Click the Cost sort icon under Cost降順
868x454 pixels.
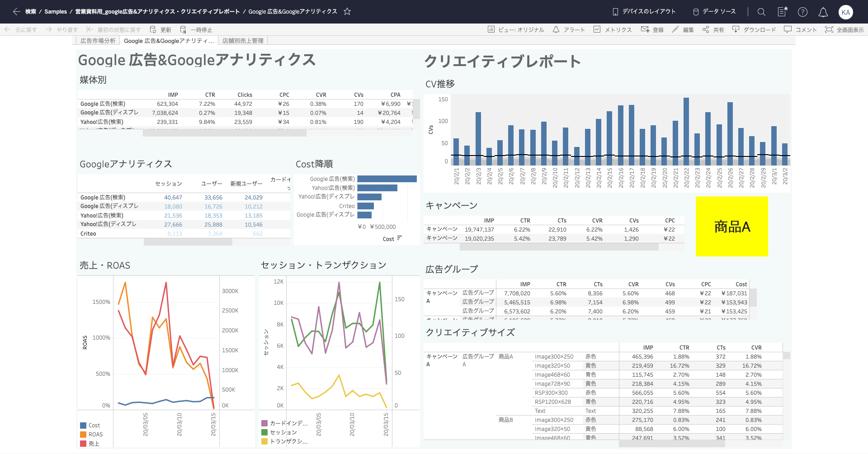(399, 238)
